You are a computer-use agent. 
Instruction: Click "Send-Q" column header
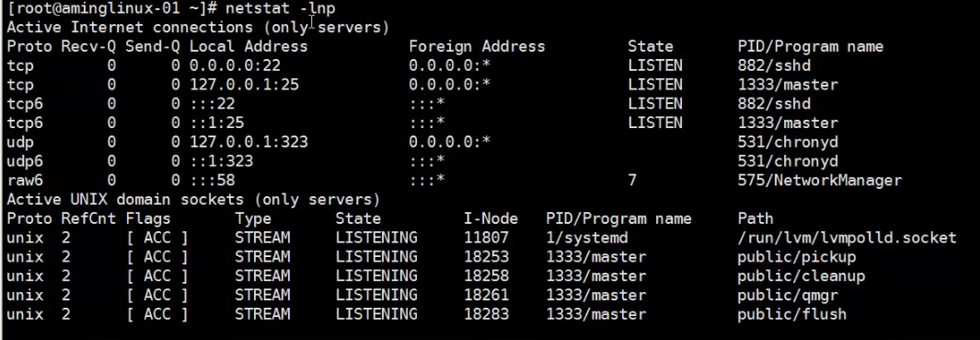coord(153,47)
